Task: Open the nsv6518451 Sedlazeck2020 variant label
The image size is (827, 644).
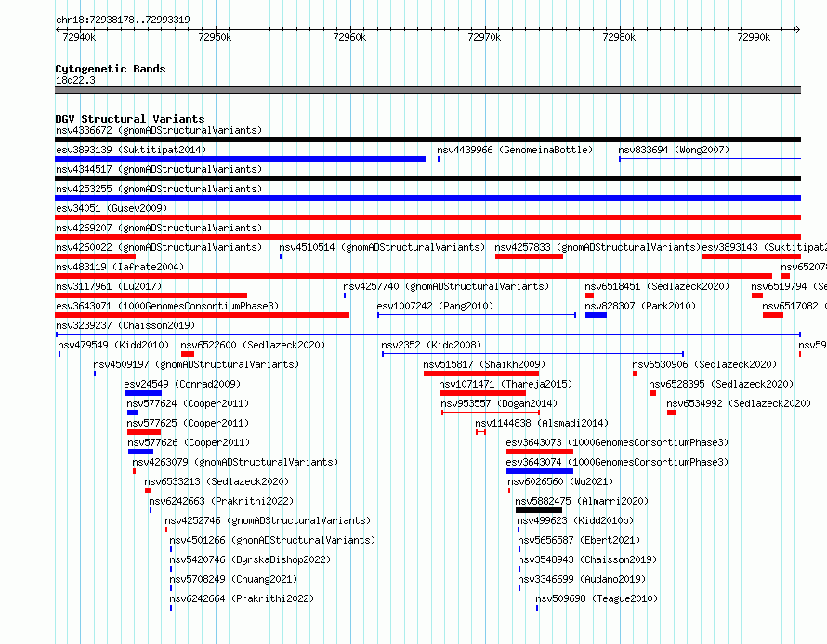Action: pyautogui.click(x=657, y=286)
